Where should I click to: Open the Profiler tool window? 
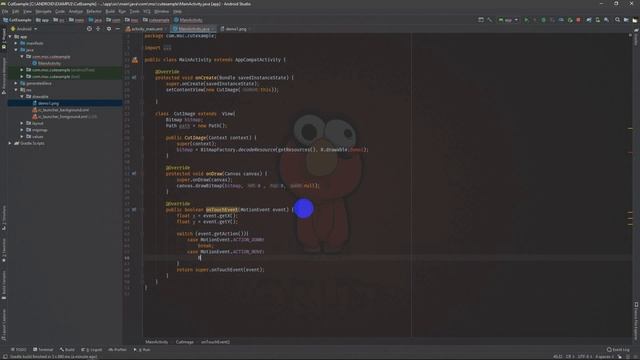click(x=118, y=350)
